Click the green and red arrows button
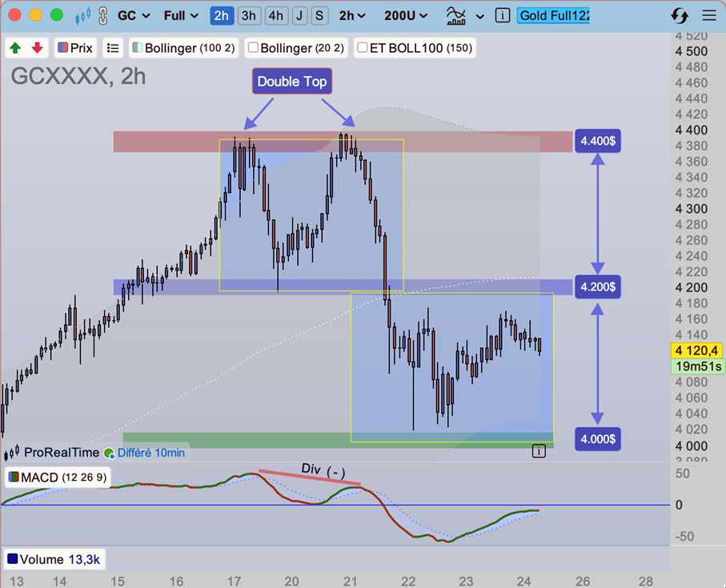726x588 pixels. click(26, 48)
